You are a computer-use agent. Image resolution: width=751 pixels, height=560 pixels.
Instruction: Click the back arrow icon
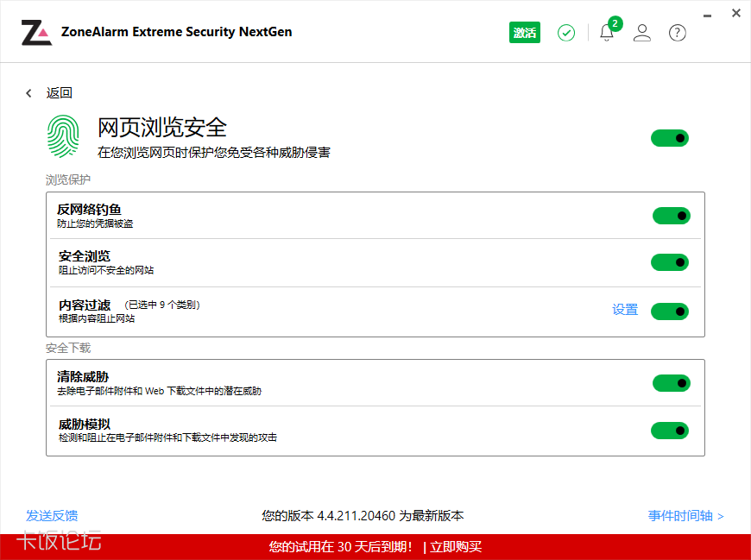tap(28, 93)
